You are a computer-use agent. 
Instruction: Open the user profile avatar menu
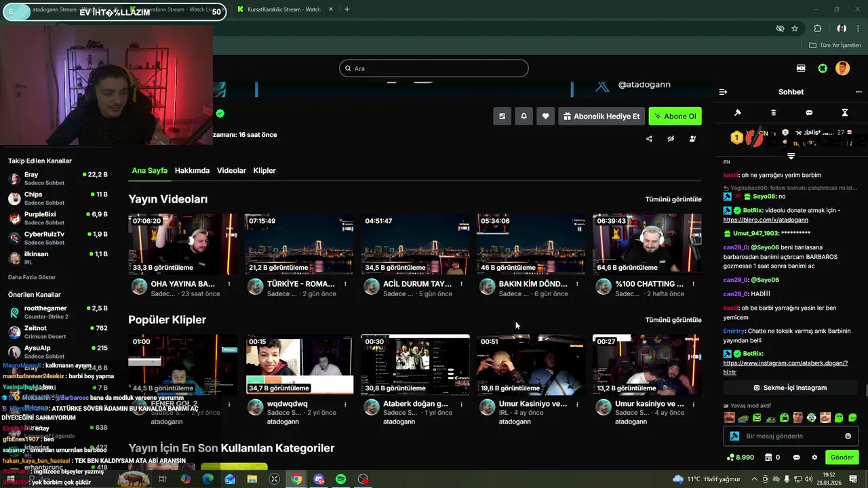point(842,68)
